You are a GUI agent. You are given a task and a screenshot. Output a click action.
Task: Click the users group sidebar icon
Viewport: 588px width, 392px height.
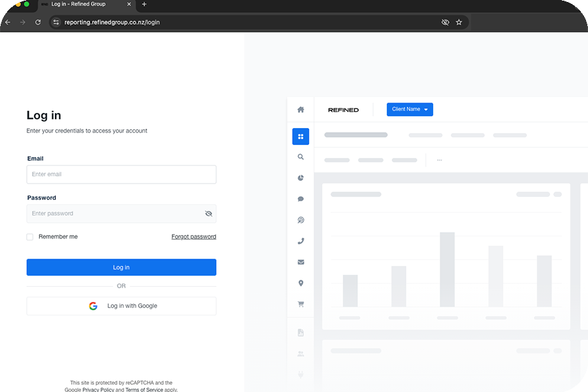301,353
